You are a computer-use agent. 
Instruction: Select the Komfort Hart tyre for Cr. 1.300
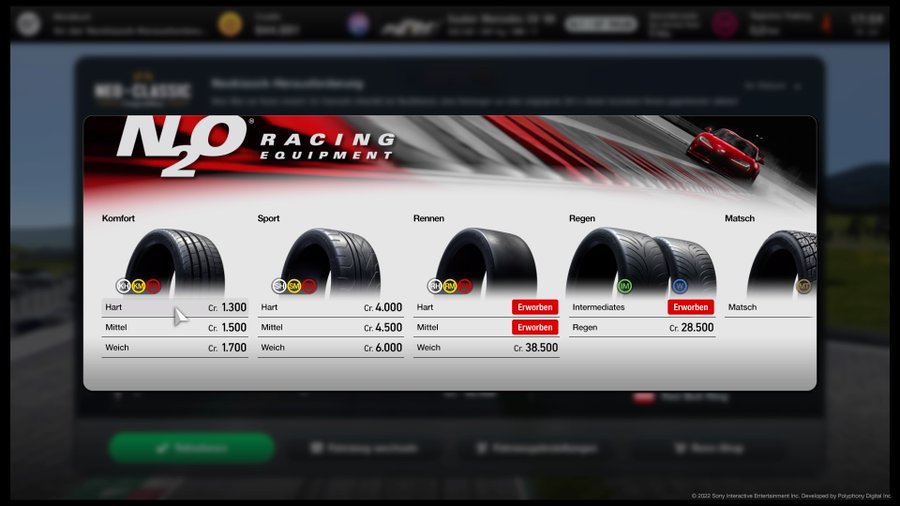pyautogui.click(x=175, y=308)
